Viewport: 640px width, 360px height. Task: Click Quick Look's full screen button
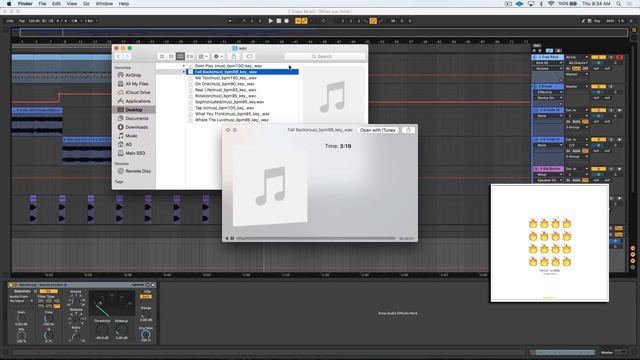(235, 130)
